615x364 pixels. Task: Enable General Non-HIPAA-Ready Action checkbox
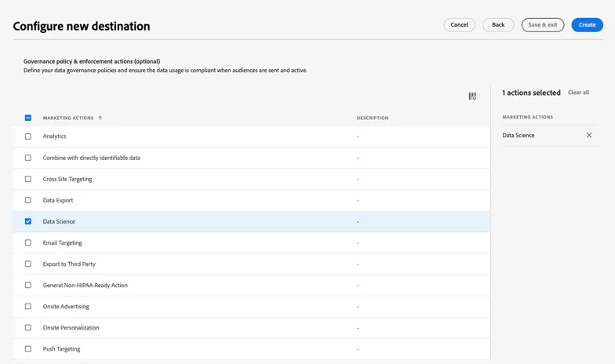[x=28, y=286]
